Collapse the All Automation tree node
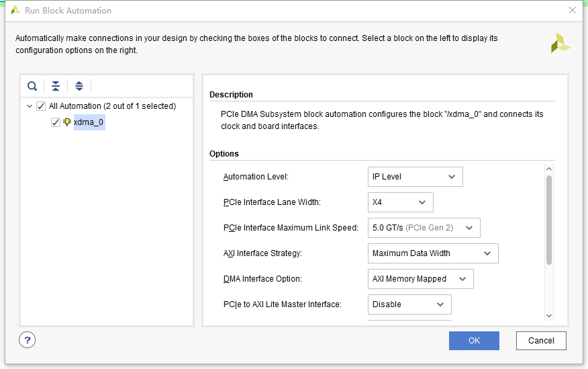The height and width of the screenshot is (369, 588). tap(30, 106)
